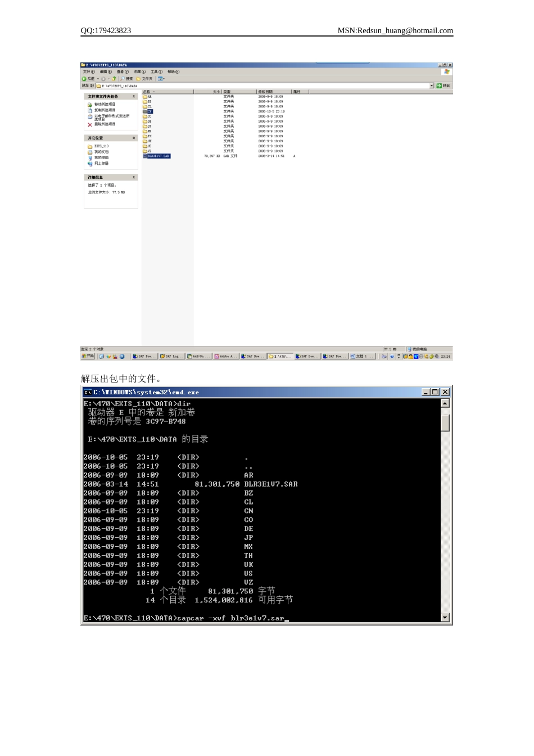Open the CL folder in Explorer
Screen dimensions: 534x756
coord(147,106)
